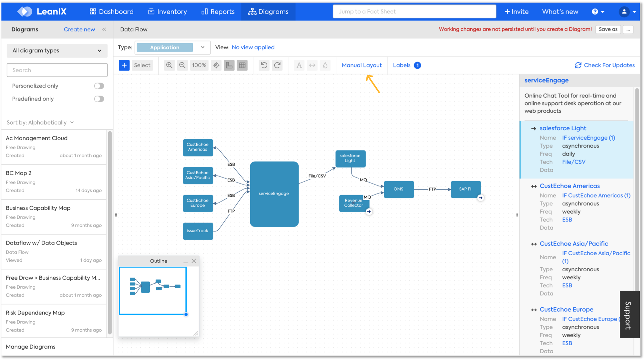The image size is (644, 360).
Task: Click the fill color droplet icon
Action: (325, 65)
